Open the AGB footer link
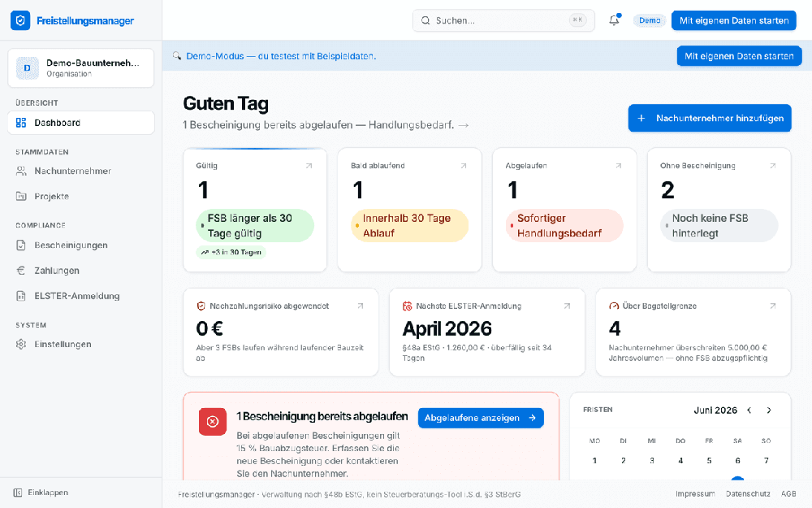Image resolution: width=812 pixels, height=508 pixels. (x=788, y=494)
